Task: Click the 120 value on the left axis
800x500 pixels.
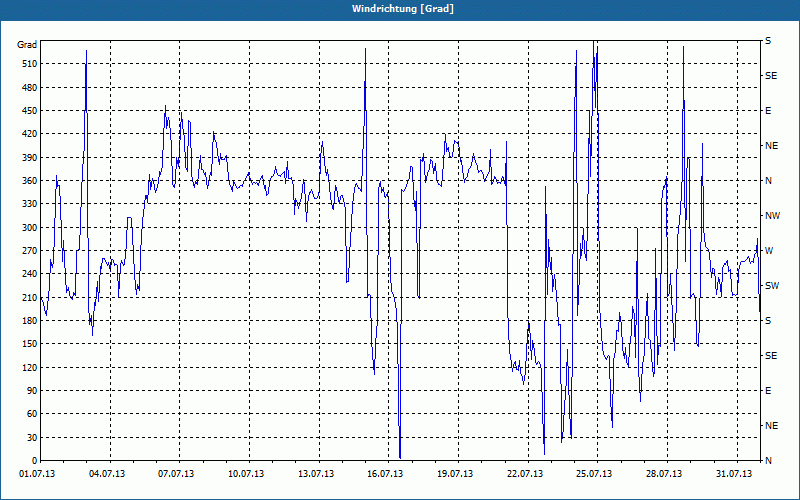Action: 30,367
